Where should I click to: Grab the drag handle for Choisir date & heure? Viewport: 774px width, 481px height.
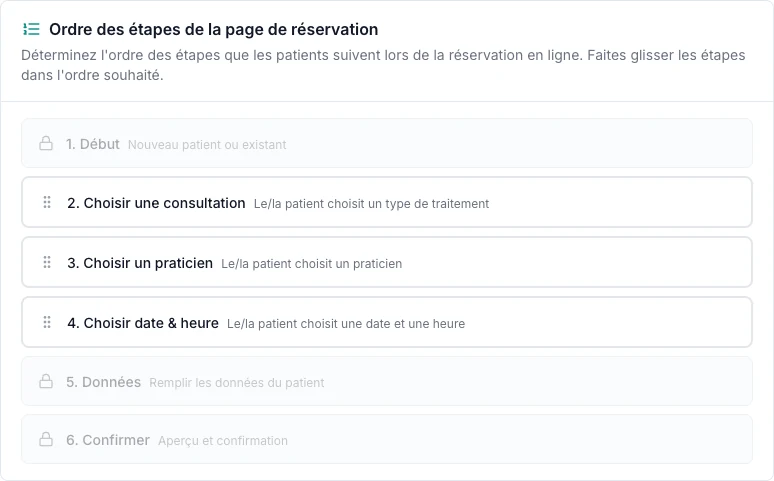[47, 322]
